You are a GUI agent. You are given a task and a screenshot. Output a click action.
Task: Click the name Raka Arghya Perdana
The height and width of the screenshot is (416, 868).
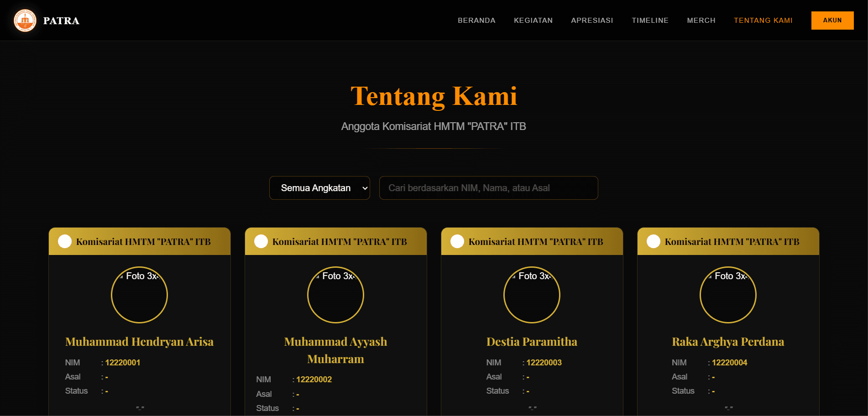pyautogui.click(x=728, y=342)
